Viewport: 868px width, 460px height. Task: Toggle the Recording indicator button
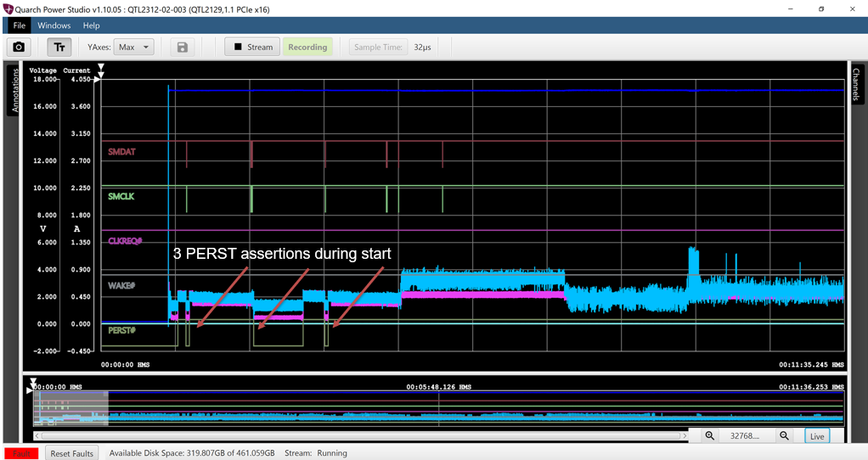pyautogui.click(x=307, y=48)
